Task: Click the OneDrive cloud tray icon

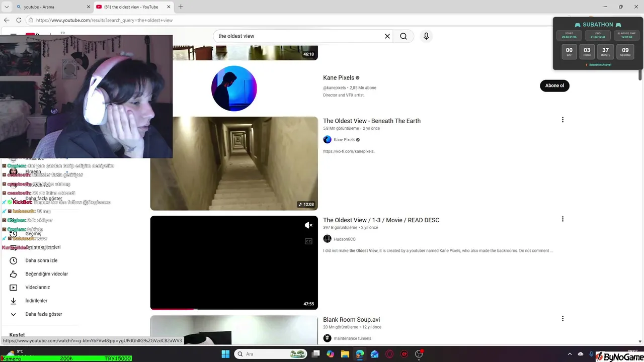Action: (581, 354)
